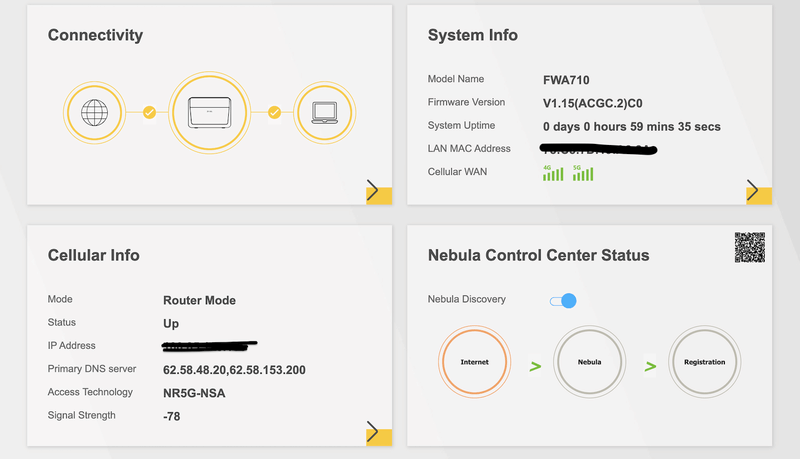Expand the Connectivity card arrow
Viewport: 800px width, 459px height.
pos(372,192)
